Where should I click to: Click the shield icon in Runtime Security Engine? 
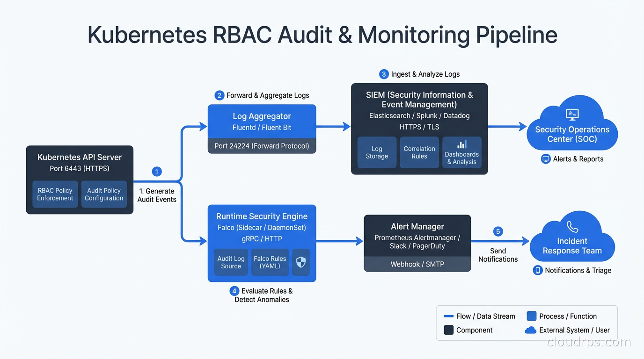(x=301, y=262)
